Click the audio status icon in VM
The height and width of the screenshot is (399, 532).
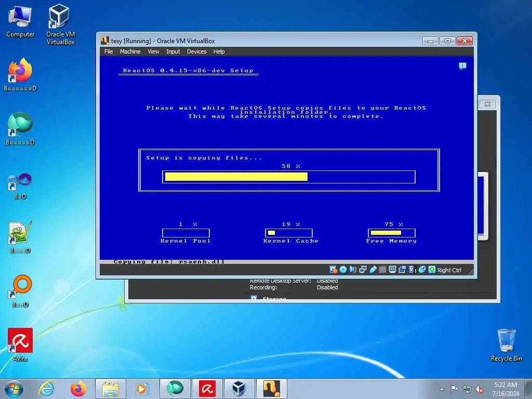(353, 270)
